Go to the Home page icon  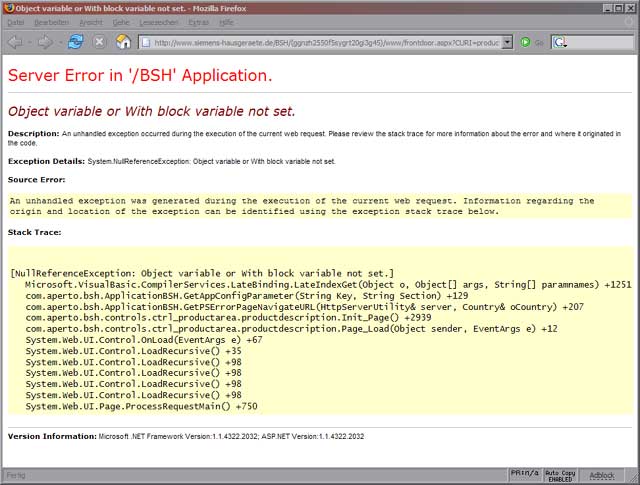coord(123,42)
